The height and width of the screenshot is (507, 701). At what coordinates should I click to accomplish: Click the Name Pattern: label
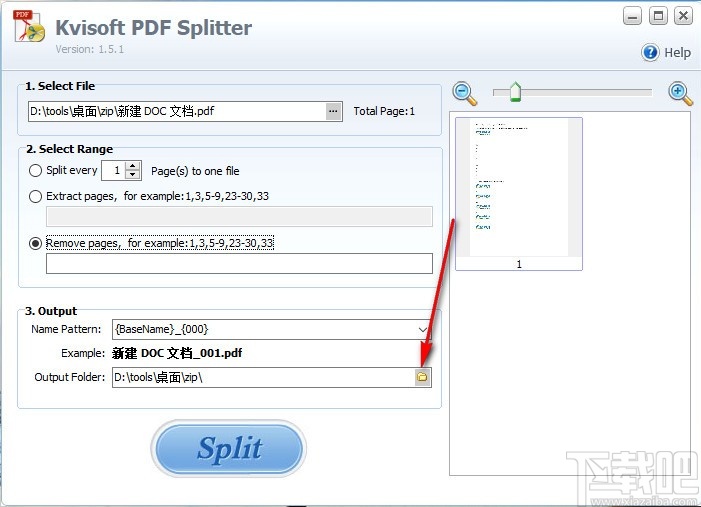pyautogui.click(x=66, y=330)
